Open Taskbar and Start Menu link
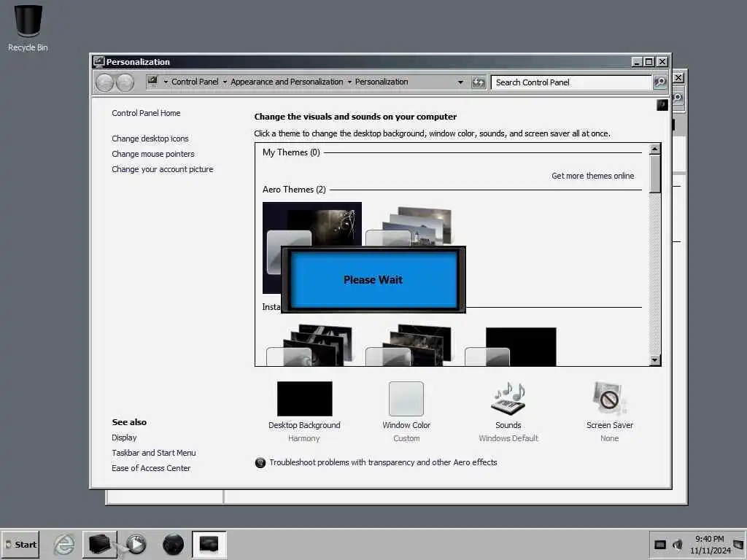This screenshot has height=560, width=747. 154,453
